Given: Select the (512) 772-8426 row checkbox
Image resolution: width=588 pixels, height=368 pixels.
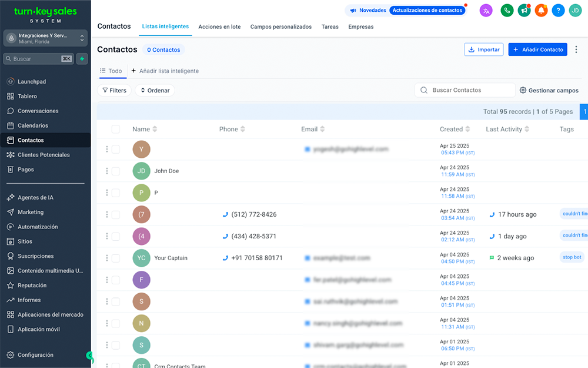Looking at the screenshot, I should pos(115,214).
